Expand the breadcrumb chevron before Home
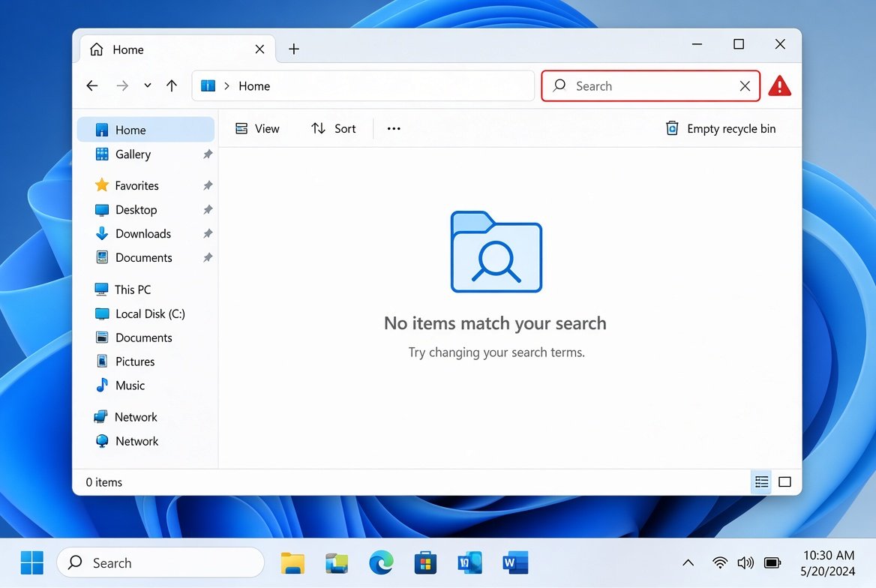The image size is (876, 588). (x=226, y=85)
